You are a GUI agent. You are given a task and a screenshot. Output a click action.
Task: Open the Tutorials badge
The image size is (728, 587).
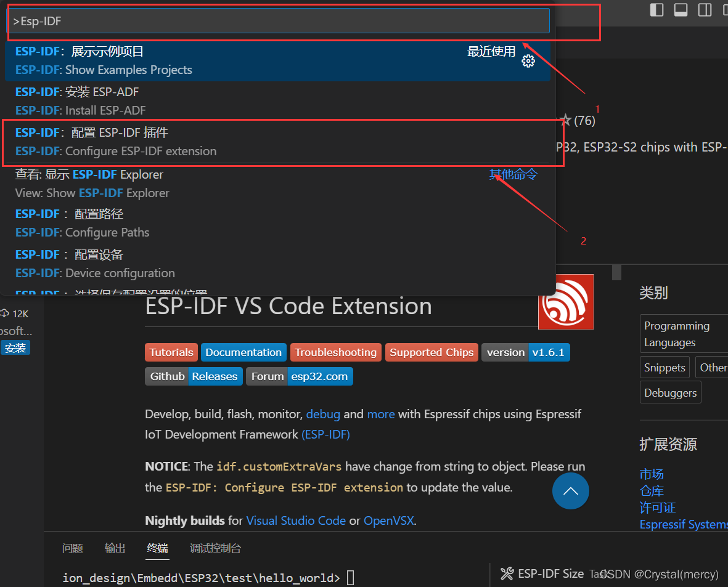tap(171, 352)
